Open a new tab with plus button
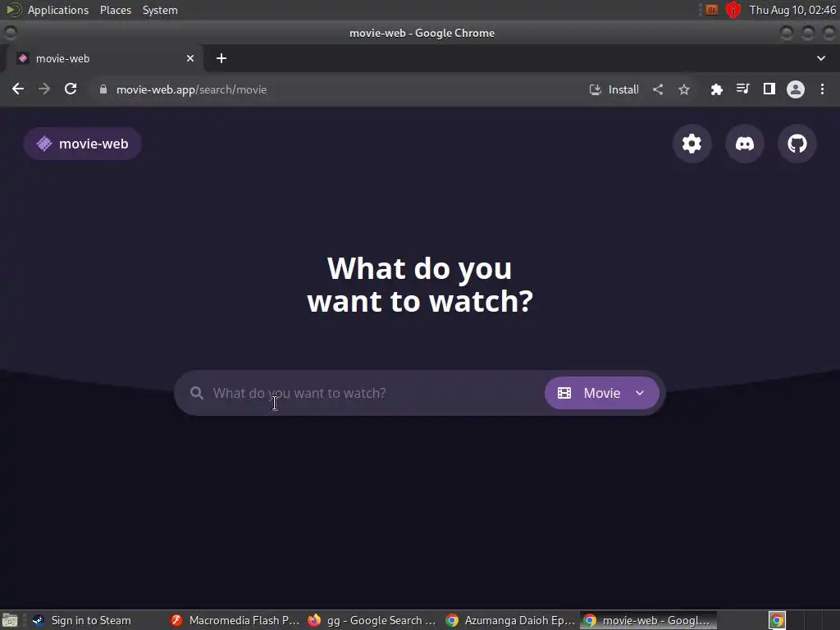This screenshot has width=840, height=630. click(x=221, y=58)
